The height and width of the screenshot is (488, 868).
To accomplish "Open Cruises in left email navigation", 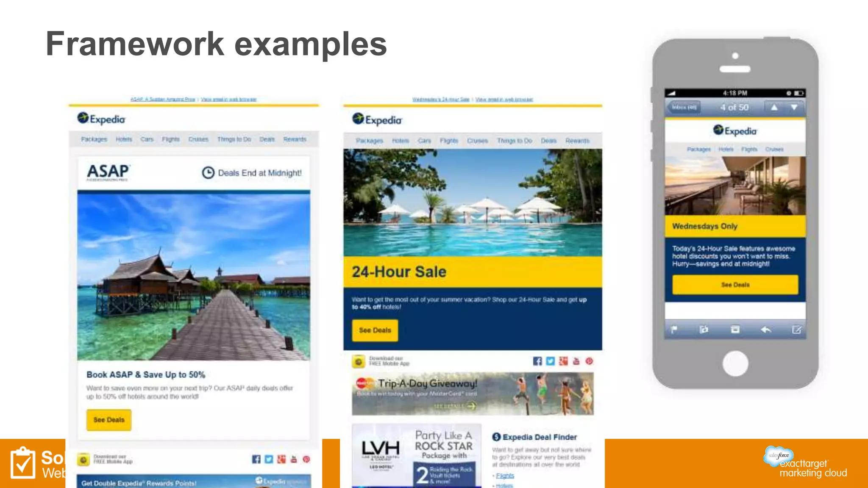I will pos(198,139).
